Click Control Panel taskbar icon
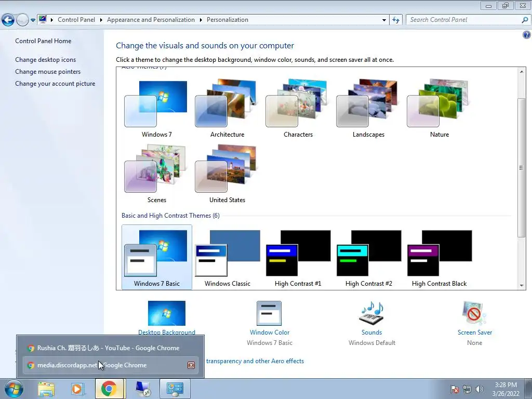 pyautogui.click(x=175, y=389)
